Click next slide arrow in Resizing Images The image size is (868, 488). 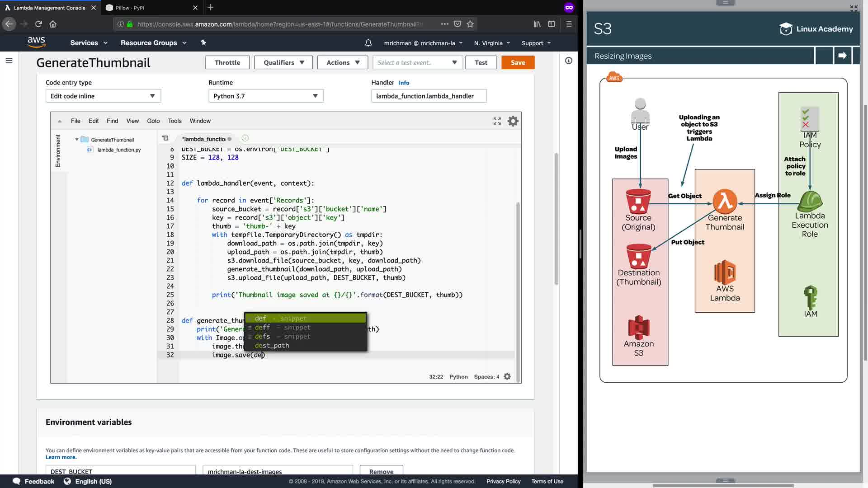(x=842, y=56)
